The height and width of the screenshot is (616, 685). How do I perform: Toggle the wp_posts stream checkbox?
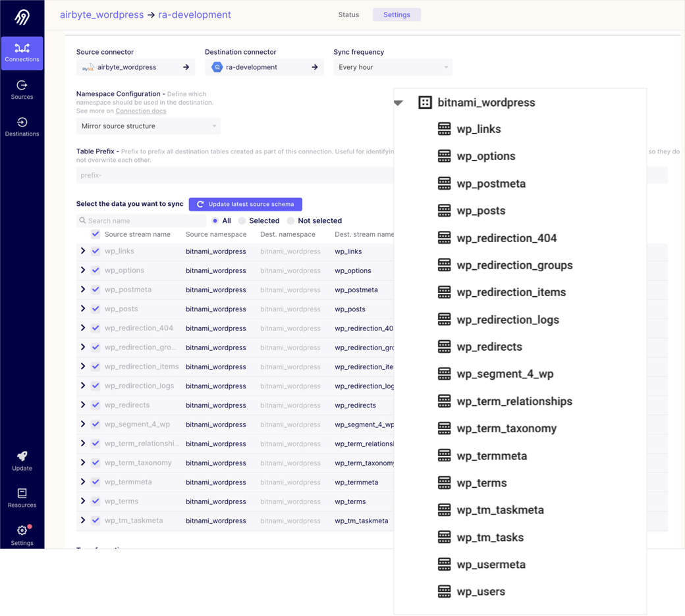click(96, 309)
